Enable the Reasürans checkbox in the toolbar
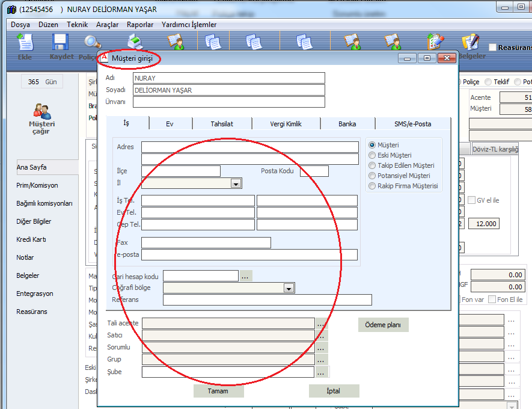The width and height of the screenshot is (532, 409). point(492,48)
